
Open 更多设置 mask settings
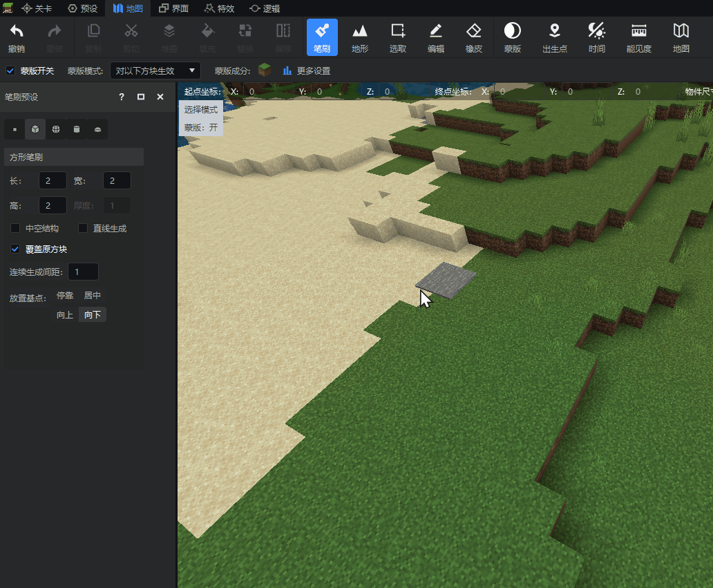pyautogui.click(x=307, y=71)
